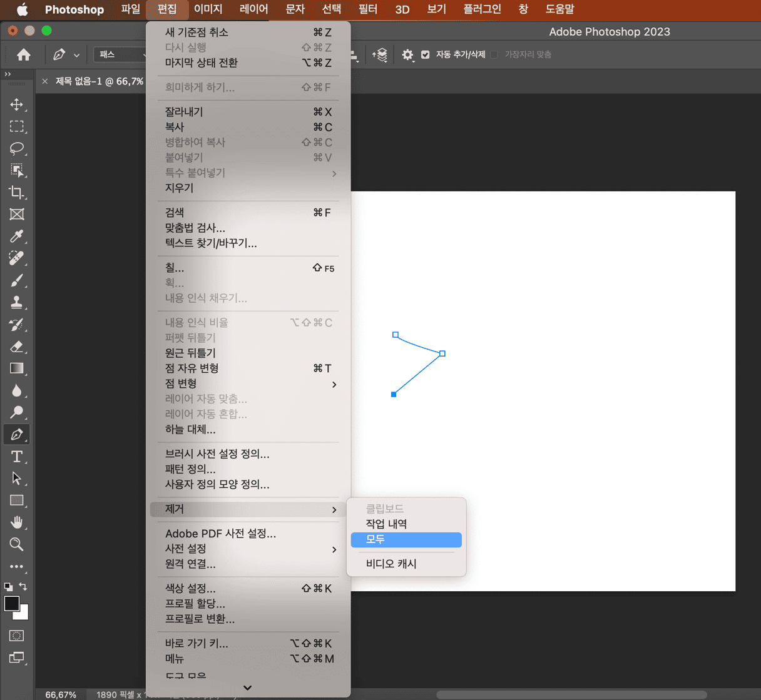
Task: Click the Home button in options bar
Action: pos(24,55)
